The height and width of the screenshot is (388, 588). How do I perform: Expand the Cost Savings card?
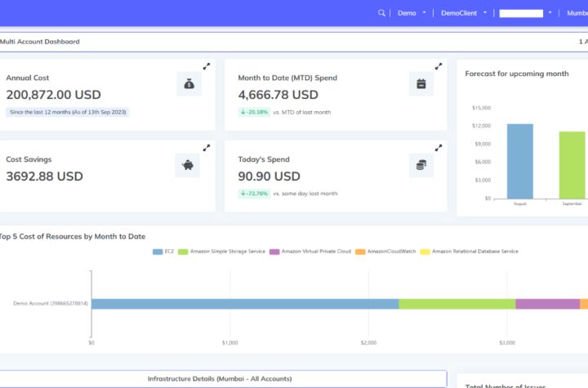207,148
